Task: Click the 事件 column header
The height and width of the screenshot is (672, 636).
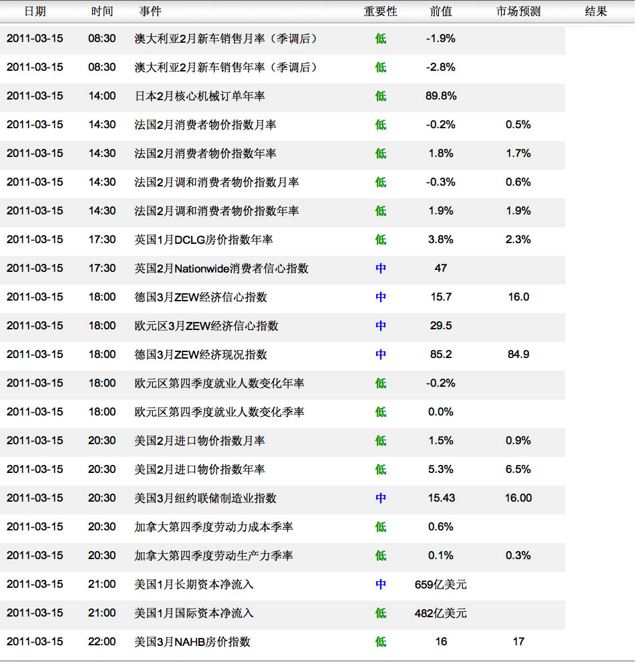Action: coord(150,11)
